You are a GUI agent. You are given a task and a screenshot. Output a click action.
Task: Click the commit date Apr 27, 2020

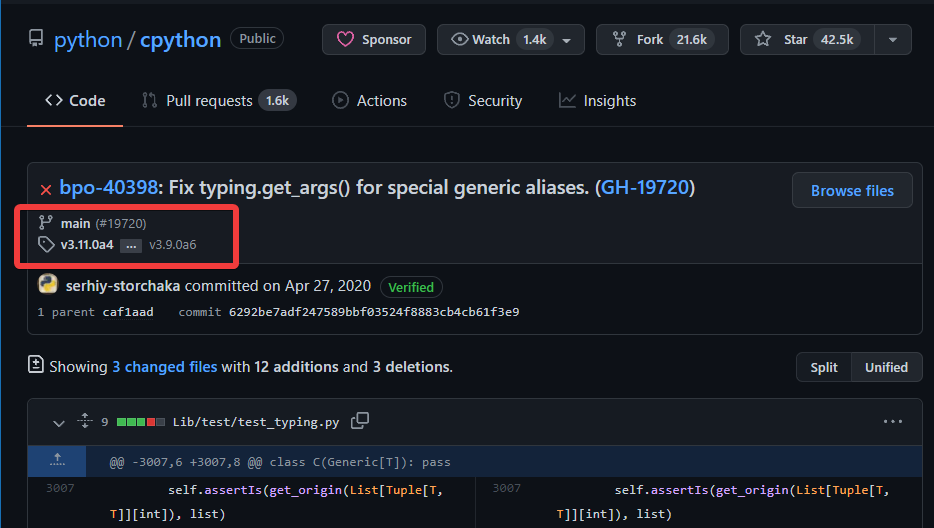(328, 286)
